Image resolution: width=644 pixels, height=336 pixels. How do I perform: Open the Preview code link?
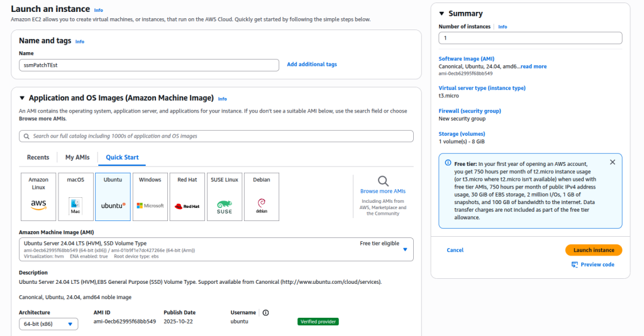point(597,264)
